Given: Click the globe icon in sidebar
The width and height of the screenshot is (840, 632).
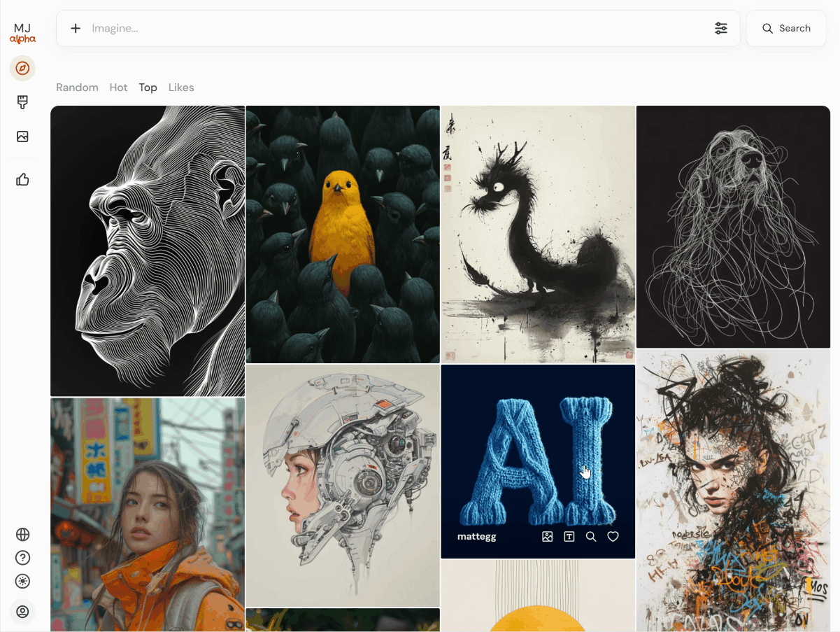Looking at the screenshot, I should [x=22, y=535].
